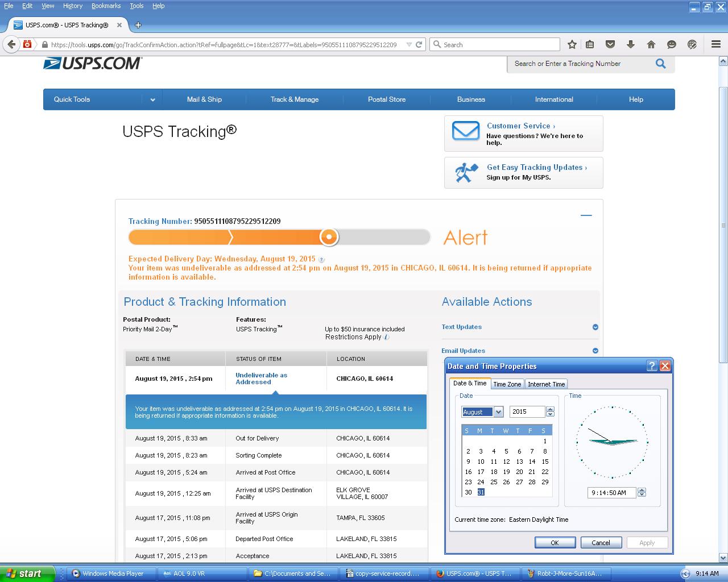Click the reload page icon
Screen dimensions: 728x582
(x=419, y=44)
